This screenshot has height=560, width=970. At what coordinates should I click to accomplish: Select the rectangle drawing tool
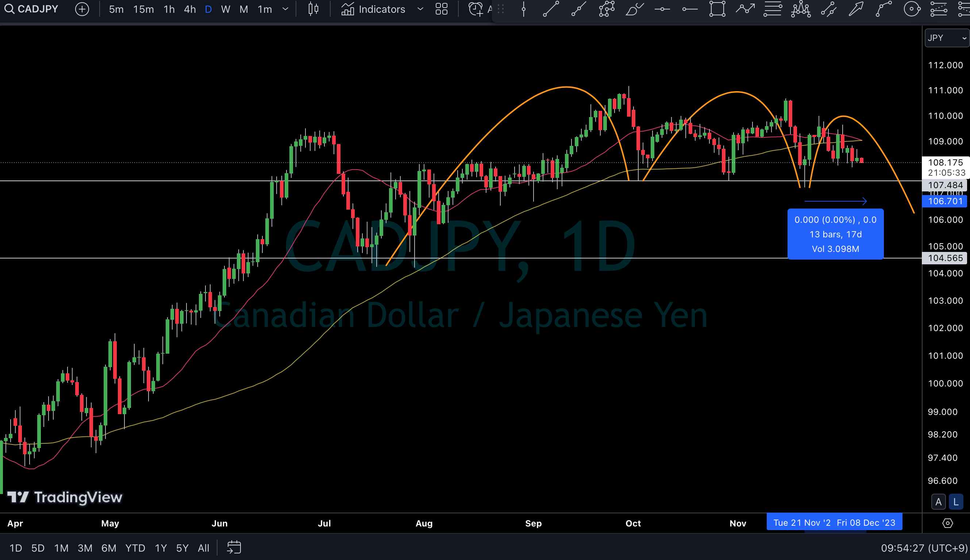(x=717, y=9)
